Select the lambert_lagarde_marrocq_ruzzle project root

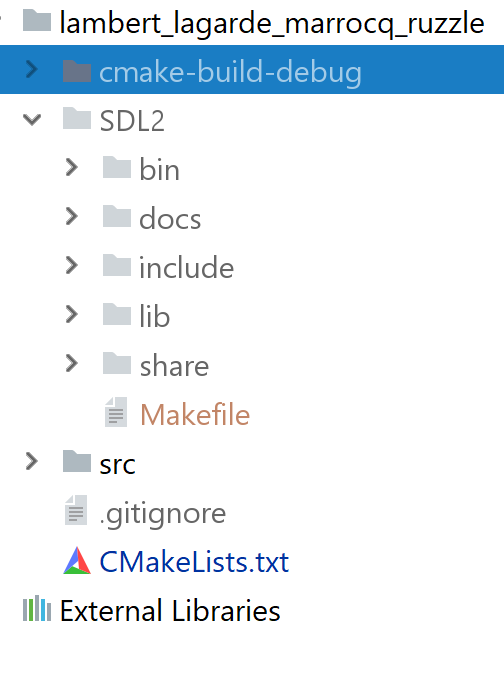[272, 23]
